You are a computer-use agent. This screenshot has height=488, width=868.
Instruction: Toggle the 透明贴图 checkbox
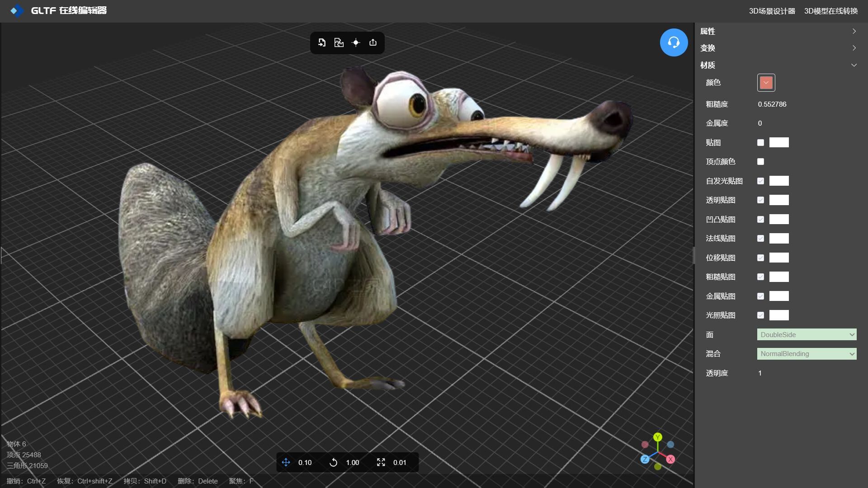(x=760, y=200)
